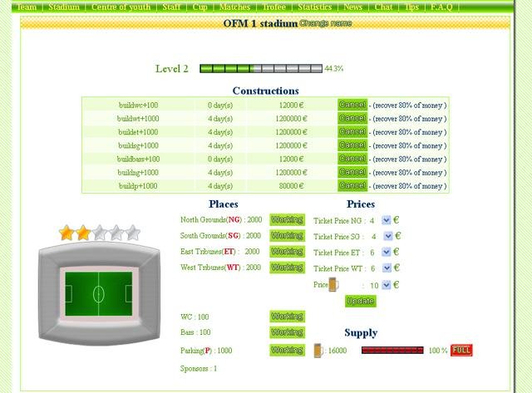Open the Ticket Price NG dropdown
The image size is (532, 393).
click(x=387, y=221)
